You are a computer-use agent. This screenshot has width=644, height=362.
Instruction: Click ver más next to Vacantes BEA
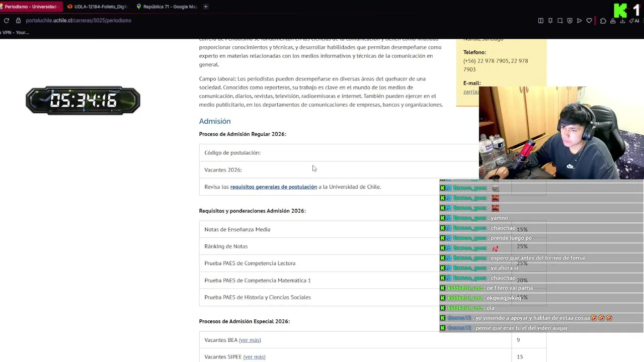(x=250, y=340)
